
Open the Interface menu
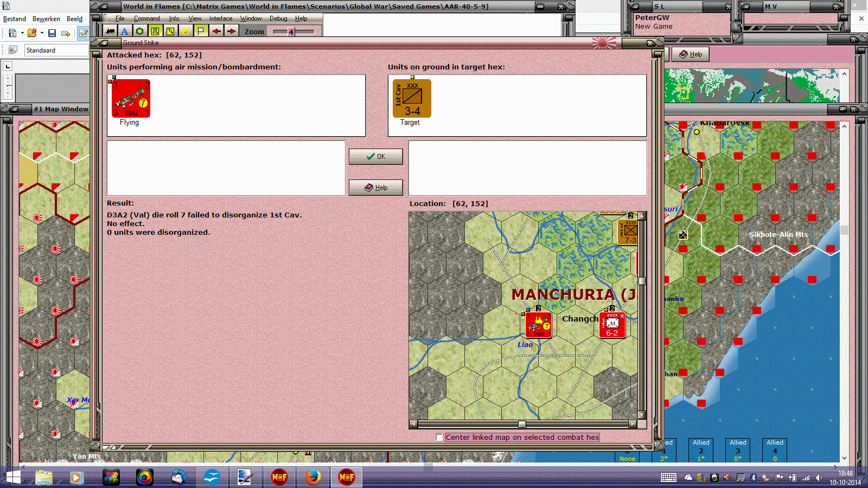point(221,18)
